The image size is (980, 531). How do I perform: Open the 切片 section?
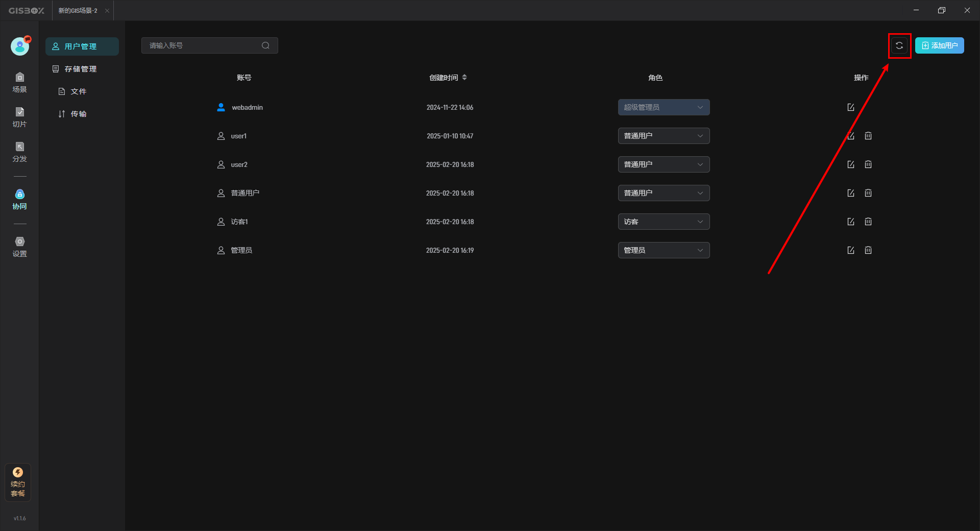coord(20,117)
